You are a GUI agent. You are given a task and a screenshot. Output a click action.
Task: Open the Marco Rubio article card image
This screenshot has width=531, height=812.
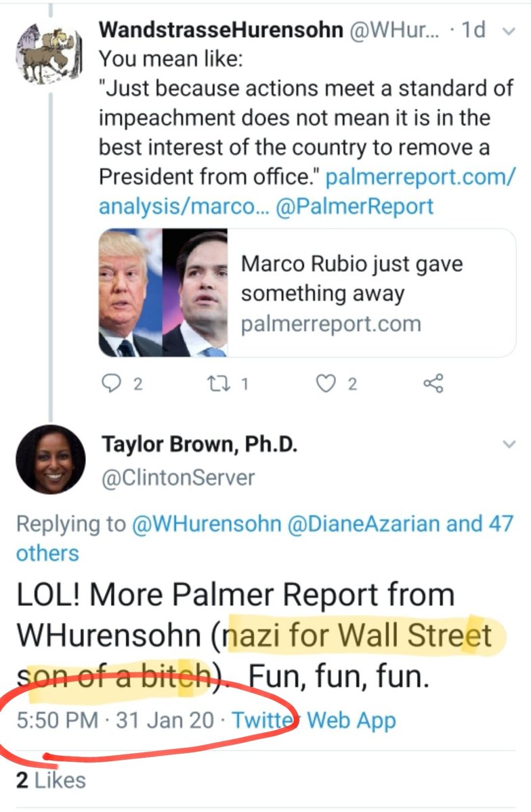point(163,293)
